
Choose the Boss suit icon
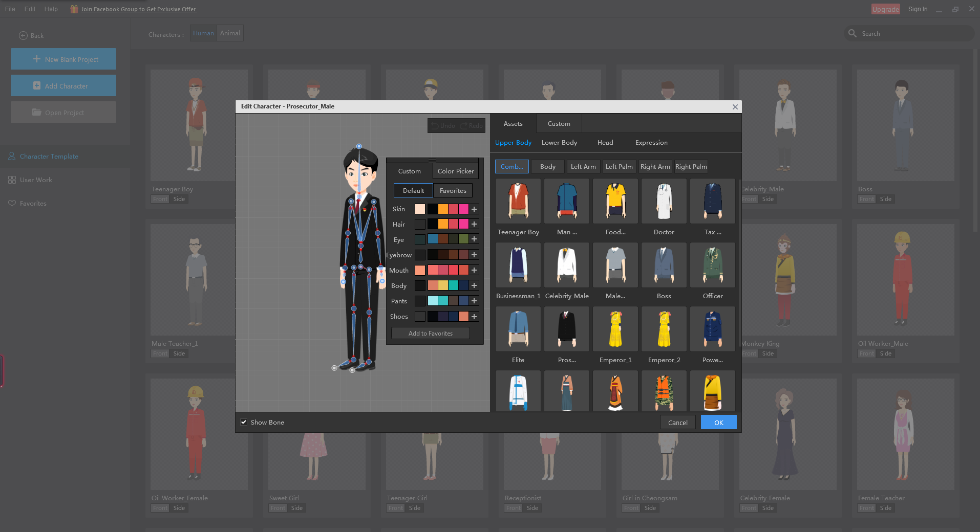pos(664,265)
